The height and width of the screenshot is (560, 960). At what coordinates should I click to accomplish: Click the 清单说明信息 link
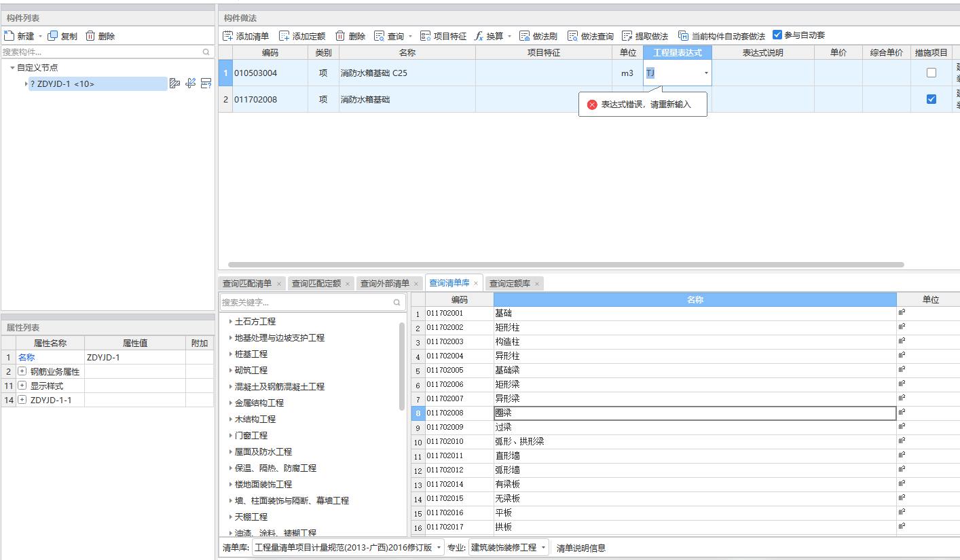tap(581, 548)
